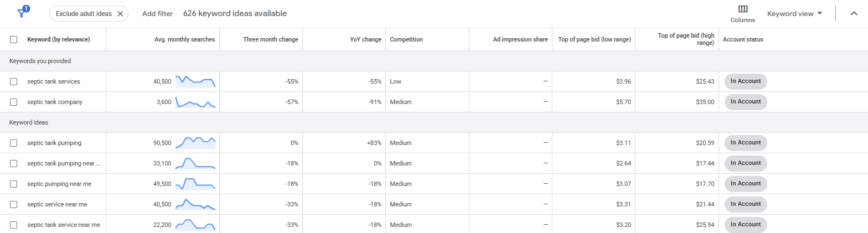Tick the septic tank pumping checkbox
Viewport: 868px width, 233px height.
pos(14,143)
